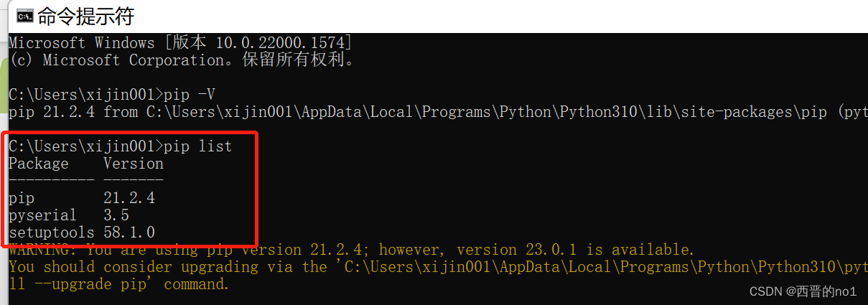Viewport: 868px width, 305px height.
Task: Click pyserial's version number 3.5
Action: pos(116,215)
